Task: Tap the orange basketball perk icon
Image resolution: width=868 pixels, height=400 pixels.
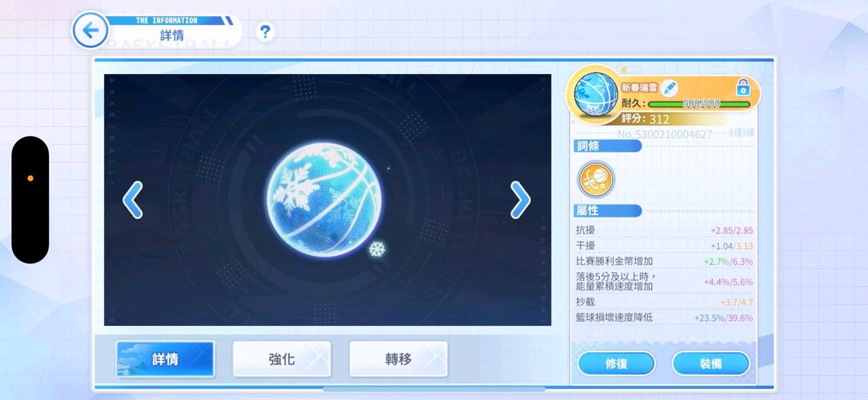Action: click(x=596, y=180)
